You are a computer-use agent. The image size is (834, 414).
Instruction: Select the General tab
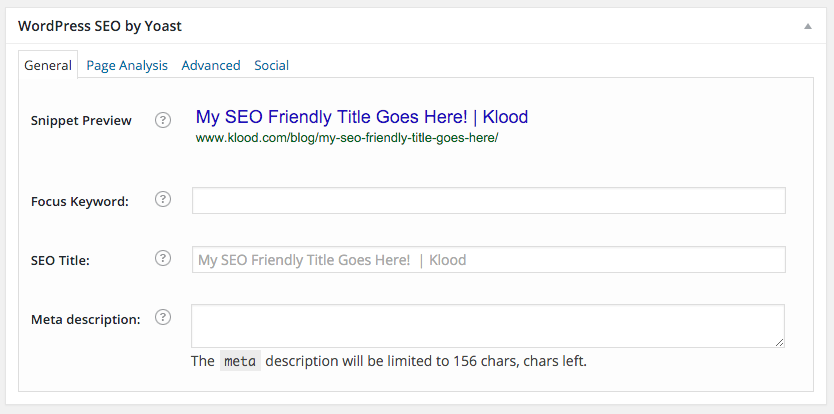(47, 65)
